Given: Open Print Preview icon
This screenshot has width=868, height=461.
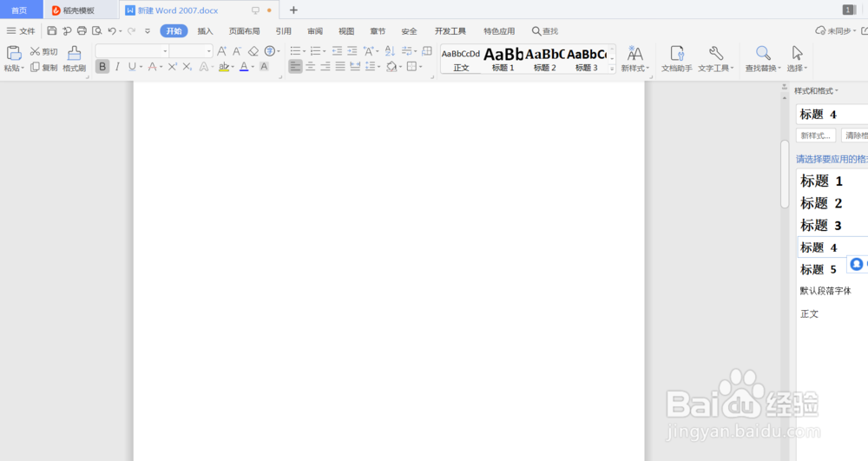Looking at the screenshot, I should [97, 31].
